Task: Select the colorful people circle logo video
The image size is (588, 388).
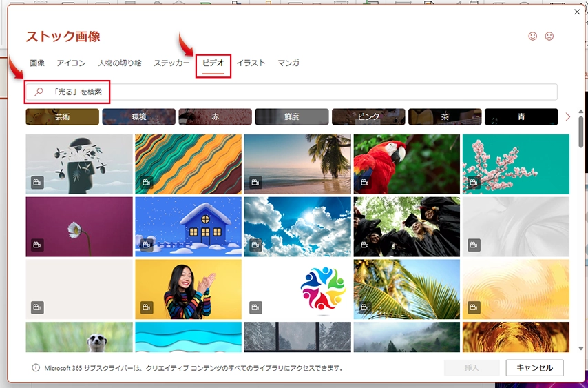Action: click(x=297, y=289)
